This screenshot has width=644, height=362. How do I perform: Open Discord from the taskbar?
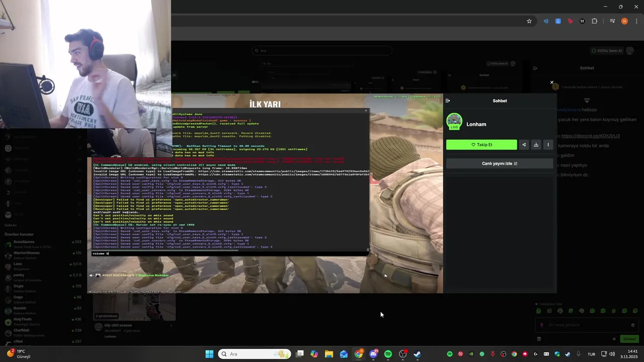point(373,354)
